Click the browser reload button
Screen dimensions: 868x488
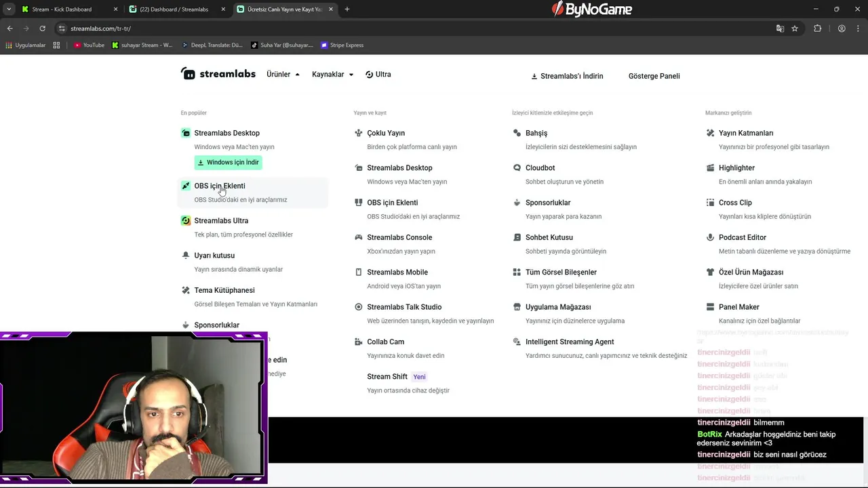42,28
